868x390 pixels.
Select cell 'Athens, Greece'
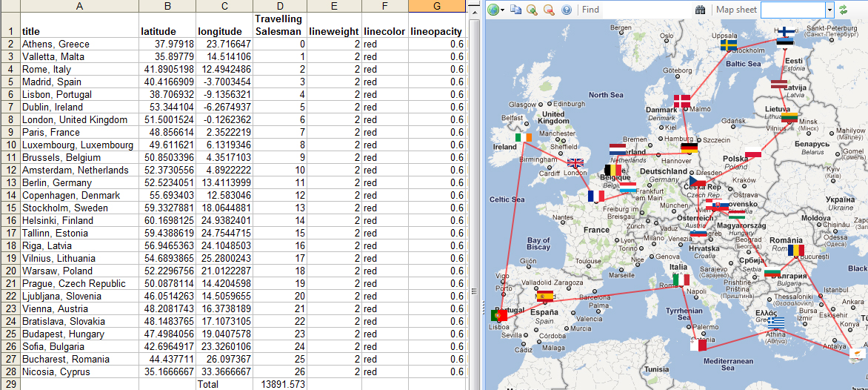click(x=79, y=44)
